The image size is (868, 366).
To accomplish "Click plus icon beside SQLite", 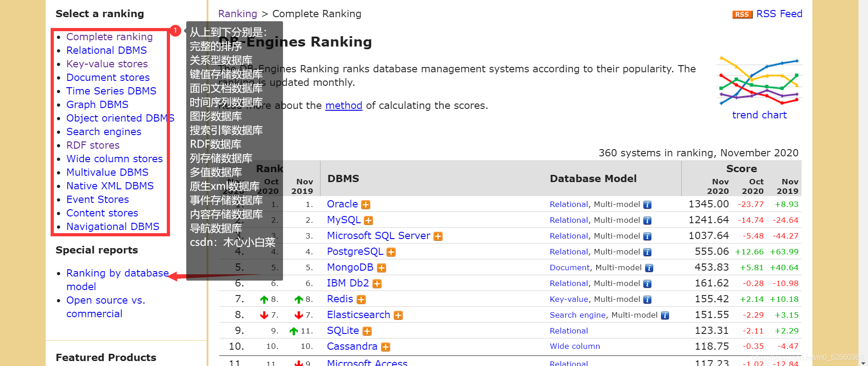I will (x=367, y=331).
